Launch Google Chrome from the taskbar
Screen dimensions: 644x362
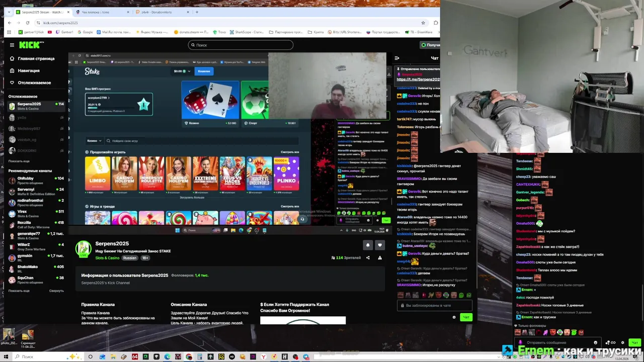[x=189, y=356]
